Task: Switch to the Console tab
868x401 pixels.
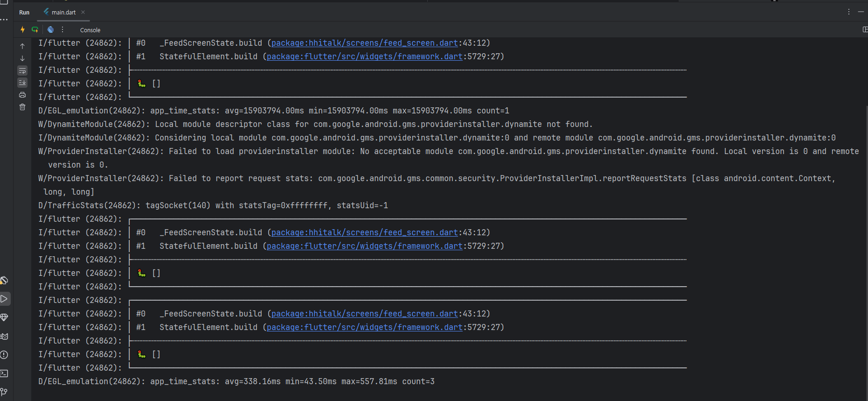Action: [90, 30]
